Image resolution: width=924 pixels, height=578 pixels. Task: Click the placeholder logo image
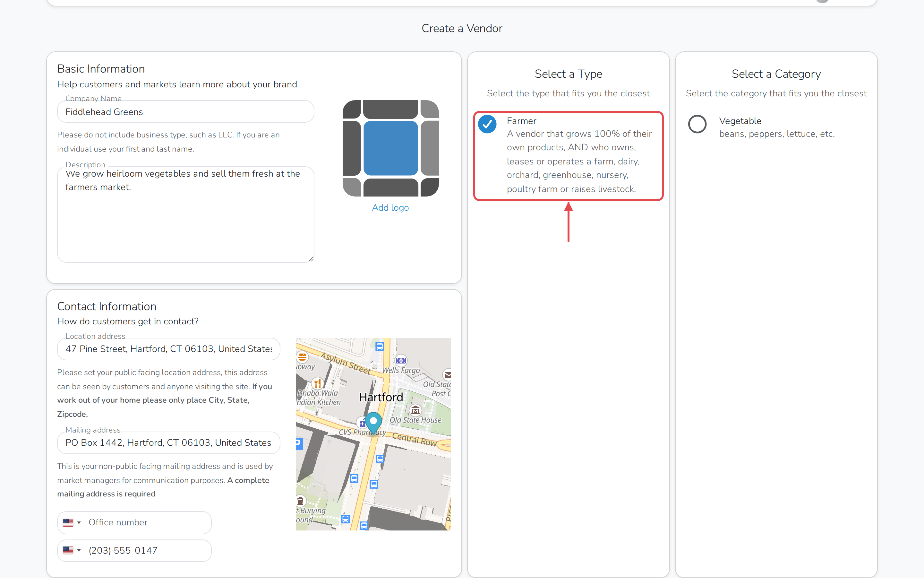coord(390,148)
